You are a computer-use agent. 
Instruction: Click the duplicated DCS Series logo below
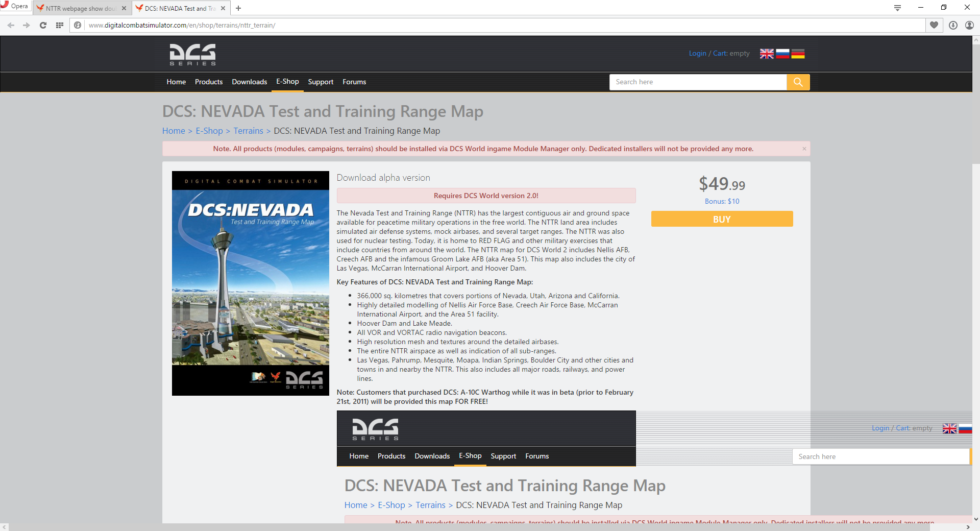click(x=375, y=429)
